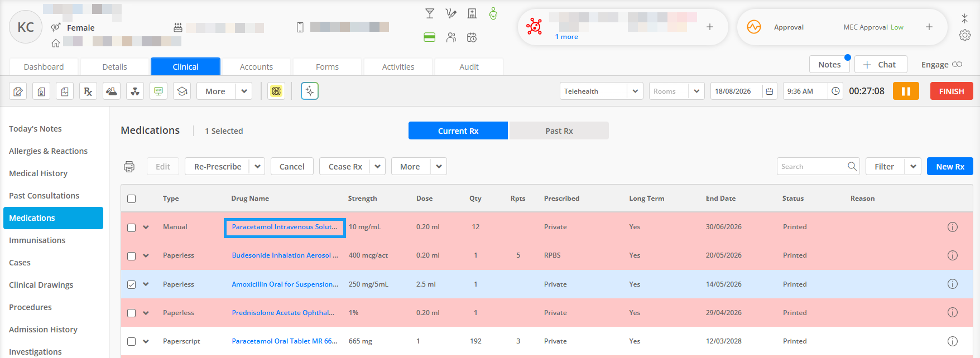Switch to the Activities tab
This screenshot has width=980, height=358.
[x=398, y=66]
